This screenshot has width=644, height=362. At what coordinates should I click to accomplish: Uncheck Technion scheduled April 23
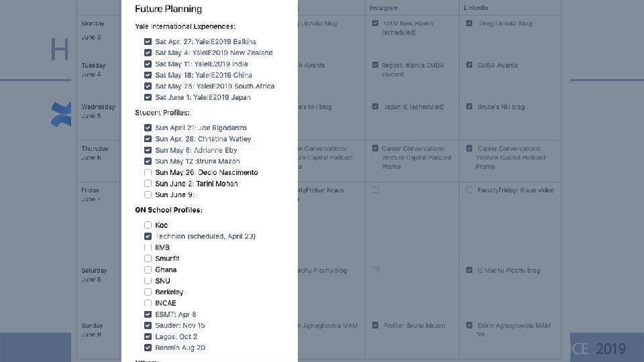[x=148, y=236]
